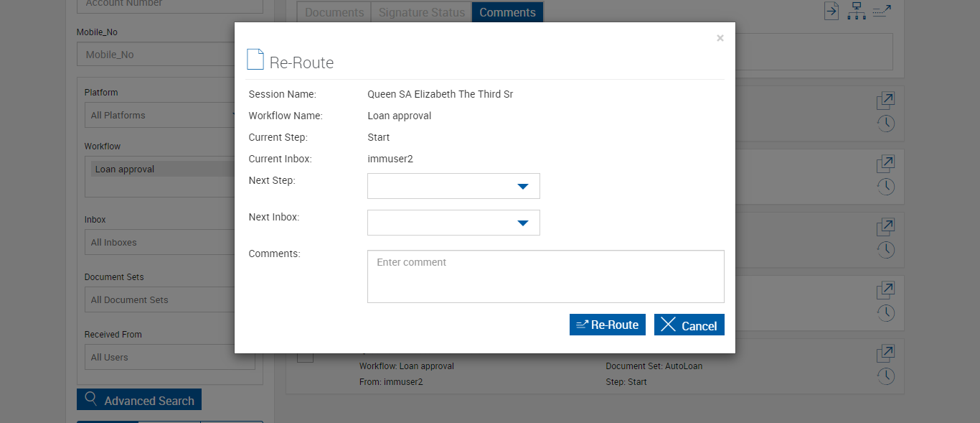The width and height of the screenshot is (980, 423).
Task: Click into the Enter comment text area
Action: 545,276
